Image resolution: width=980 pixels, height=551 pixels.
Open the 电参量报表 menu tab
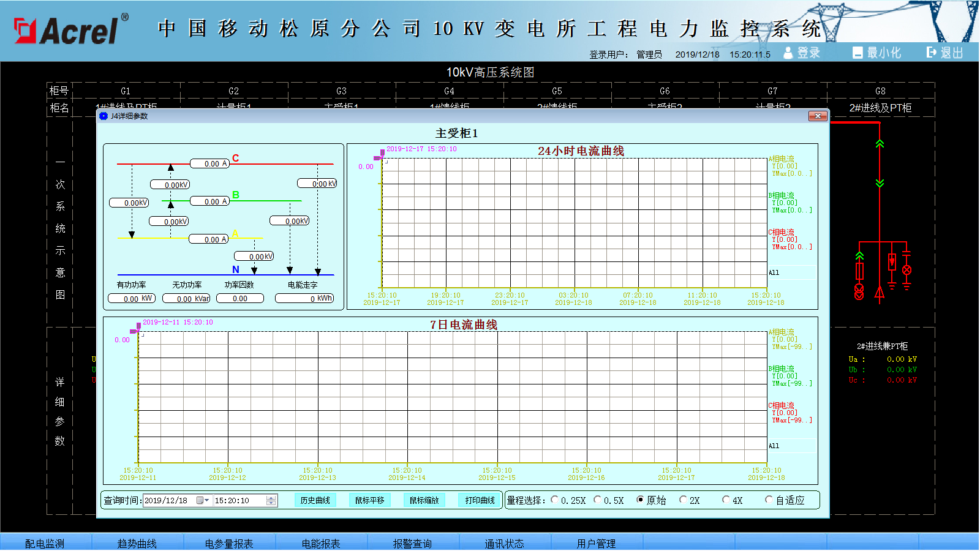coord(229,543)
